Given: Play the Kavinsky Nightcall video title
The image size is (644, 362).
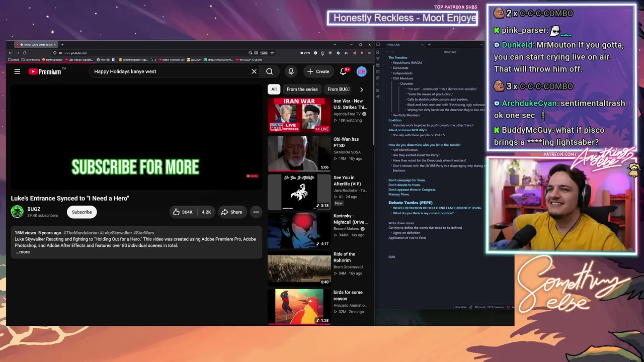Looking at the screenshot, I should point(351,219).
